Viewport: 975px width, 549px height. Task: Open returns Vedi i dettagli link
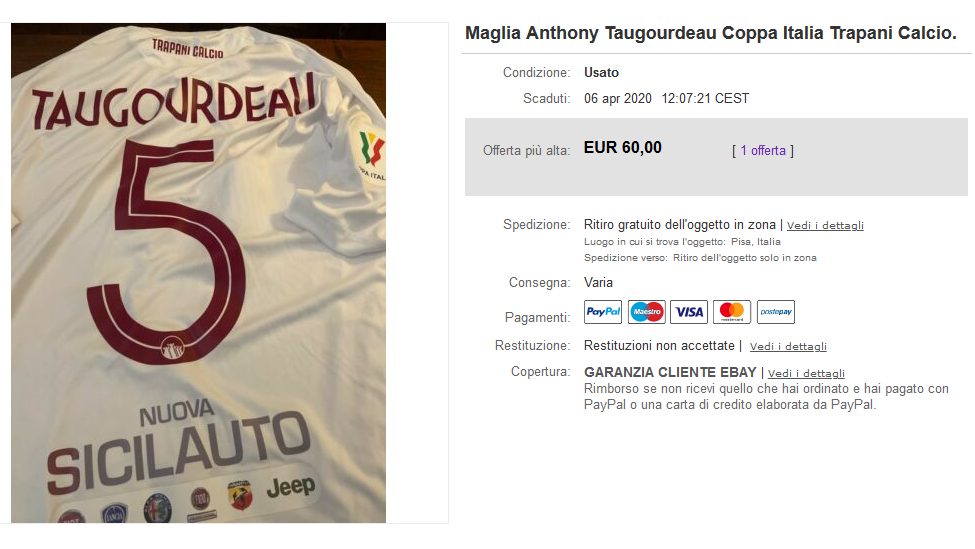pos(788,346)
